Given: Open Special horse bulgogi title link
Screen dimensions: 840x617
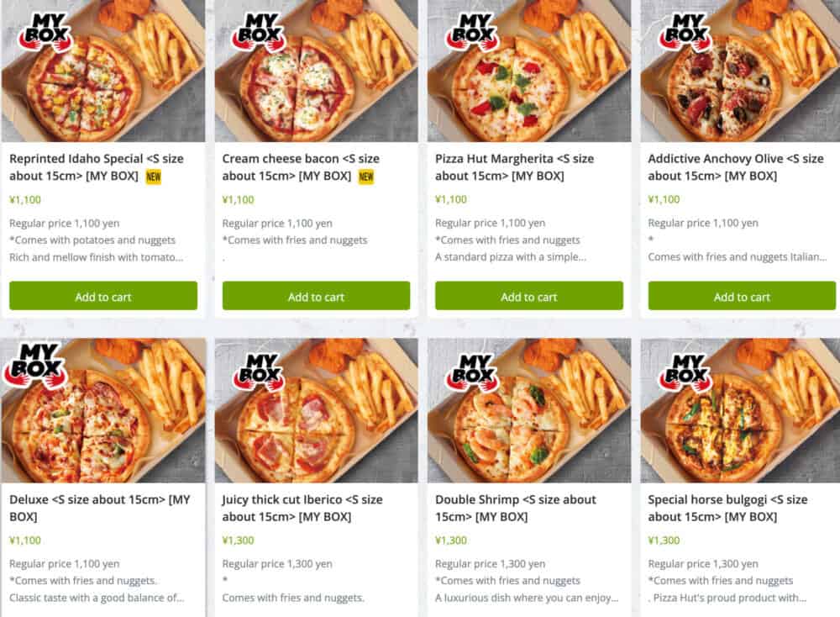Looking at the screenshot, I should point(727,508).
